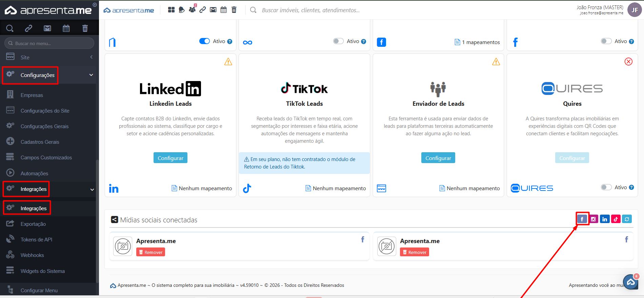Click the trash icon in top toolbar

(234, 10)
